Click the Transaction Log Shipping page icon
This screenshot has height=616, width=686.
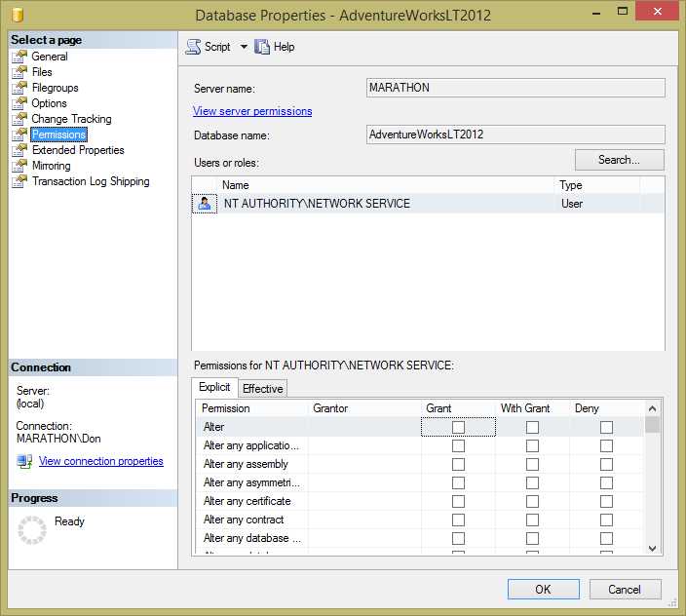click(19, 181)
